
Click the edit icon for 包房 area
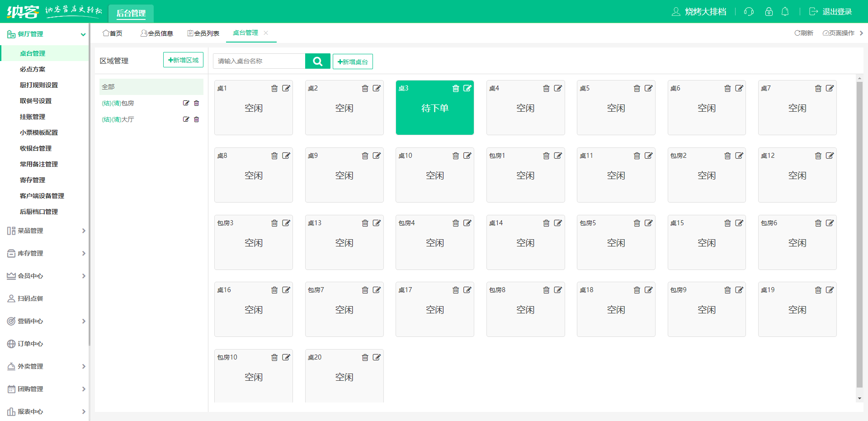(x=186, y=103)
